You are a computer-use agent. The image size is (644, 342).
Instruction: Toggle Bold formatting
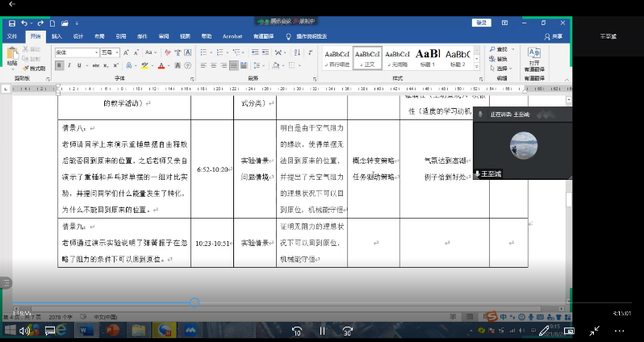tap(59, 66)
